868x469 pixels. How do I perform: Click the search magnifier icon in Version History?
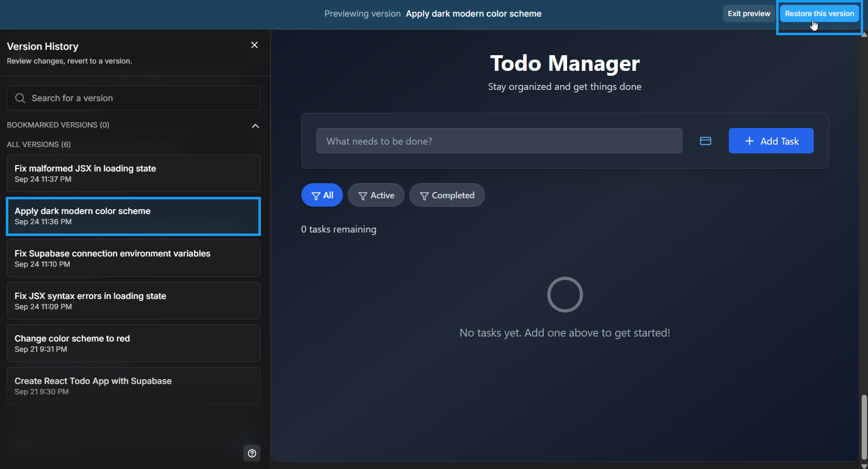(20, 98)
